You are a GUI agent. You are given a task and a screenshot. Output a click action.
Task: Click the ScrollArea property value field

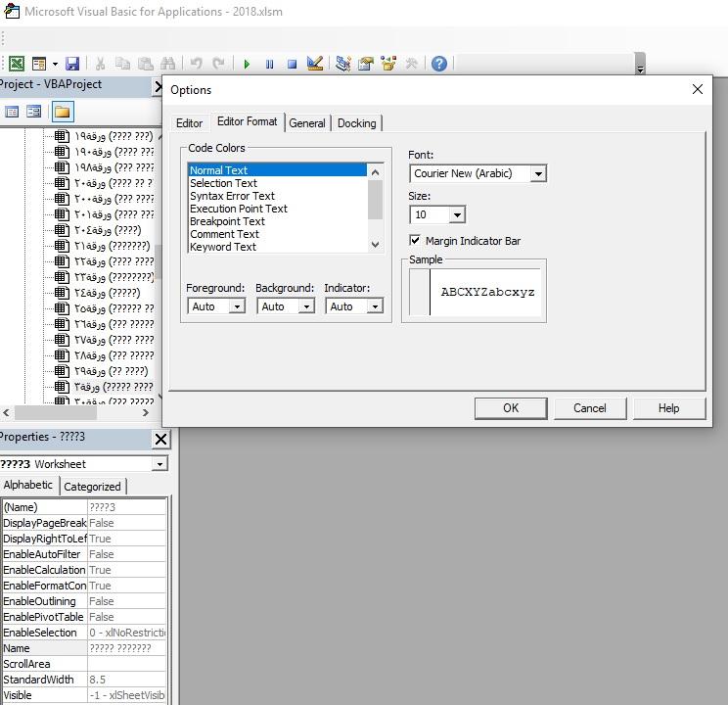127,664
